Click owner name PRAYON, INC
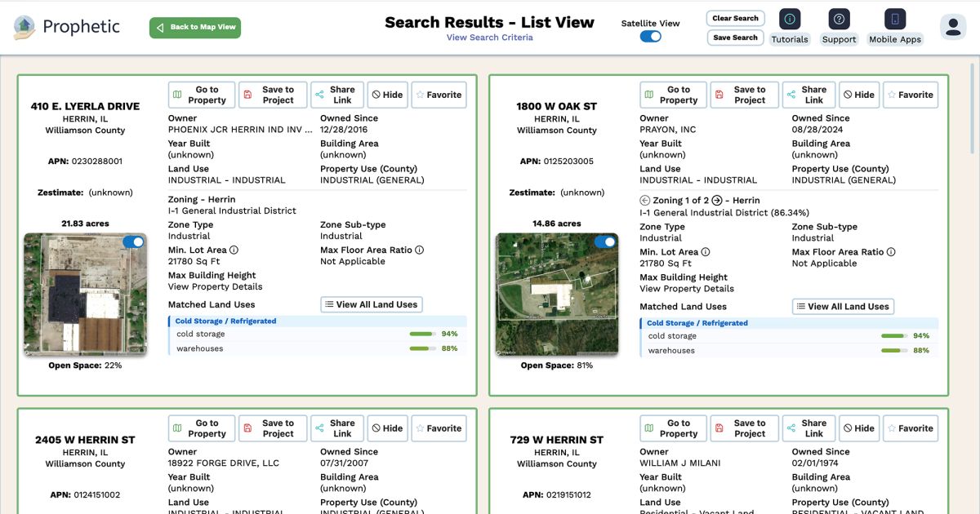Screen dimensions: 980x514 (x=668, y=130)
